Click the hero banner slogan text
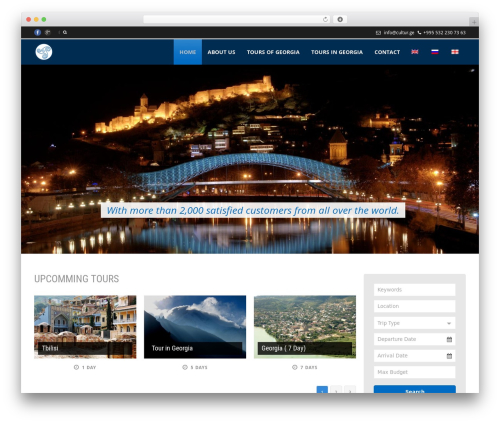The height and width of the screenshot is (423, 500). tap(253, 210)
